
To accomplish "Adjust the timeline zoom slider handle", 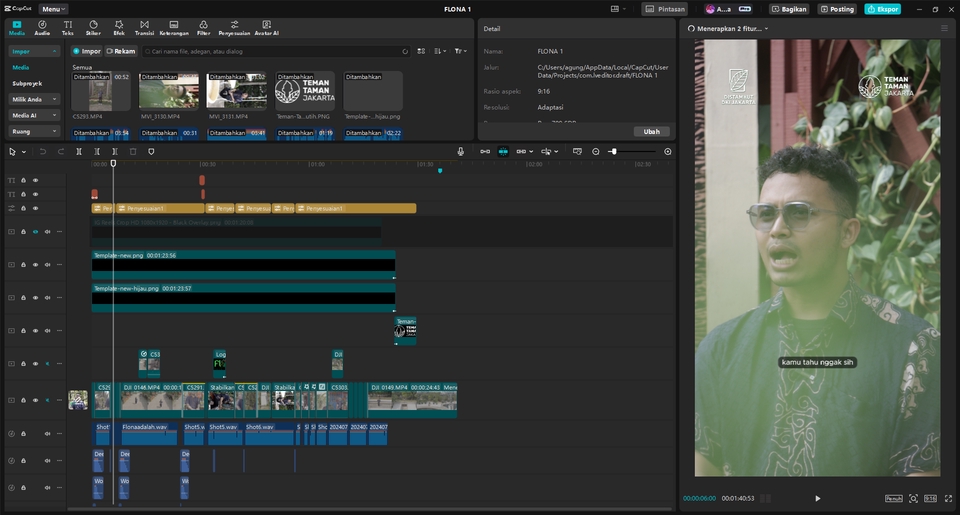I will (613, 151).
